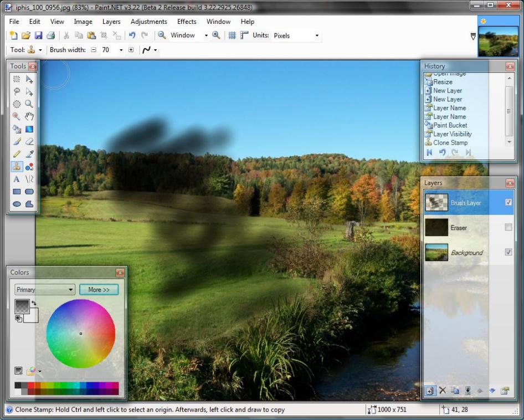Click Paint Bucket entry in History
The width and height of the screenshot is (524, 420).
450,125
